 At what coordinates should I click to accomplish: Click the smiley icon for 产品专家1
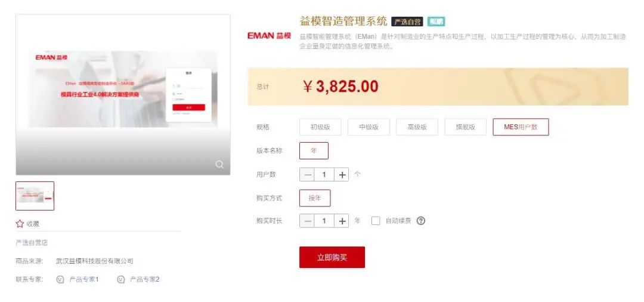(60, 279)
